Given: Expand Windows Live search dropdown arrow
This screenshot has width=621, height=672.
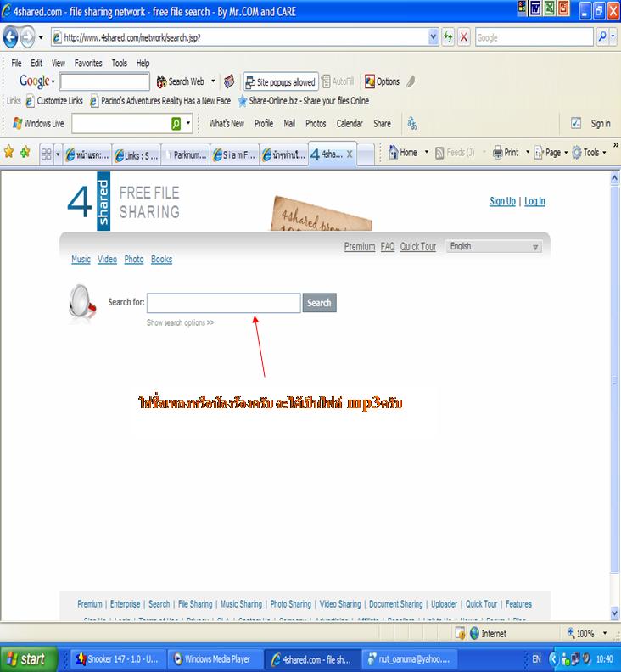Looking at the screenshot, I should click(x=188, y=123).
